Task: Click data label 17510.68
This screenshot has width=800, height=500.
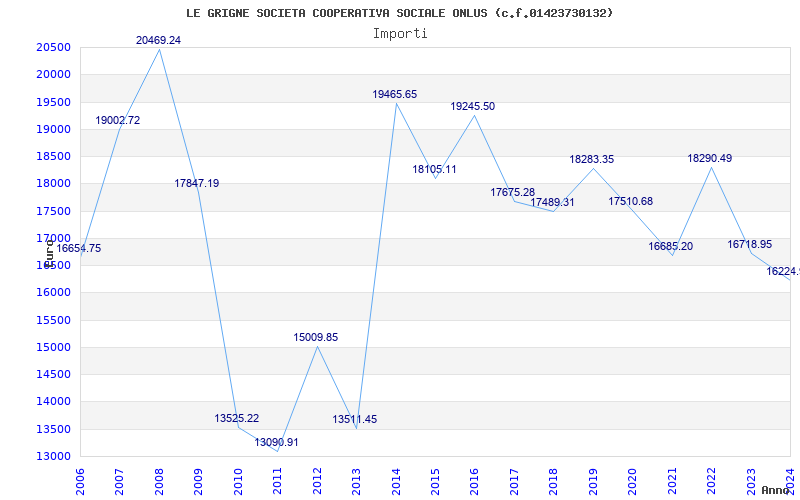Action: [631, 201]
